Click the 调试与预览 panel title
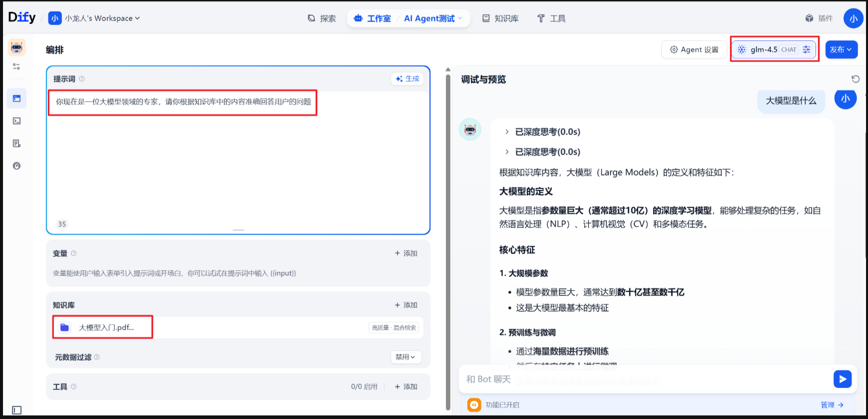868x419 pixels. (483, 79)
